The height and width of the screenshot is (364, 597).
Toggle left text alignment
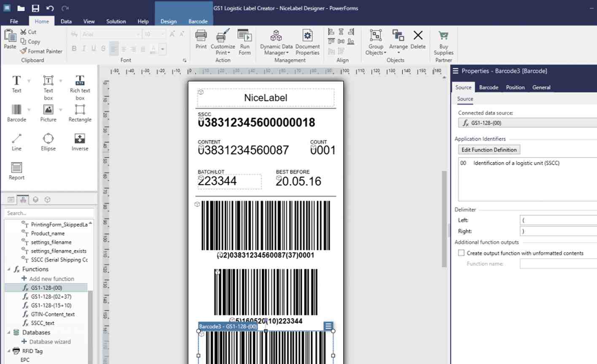pos(114,49)
